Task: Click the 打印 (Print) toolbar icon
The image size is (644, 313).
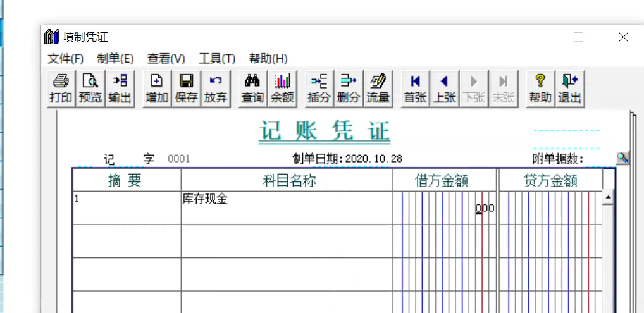Action: click(x=61, y=89)
